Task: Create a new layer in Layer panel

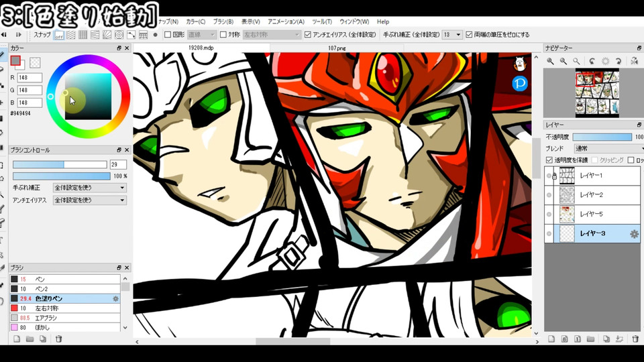Action: point(551,339)
